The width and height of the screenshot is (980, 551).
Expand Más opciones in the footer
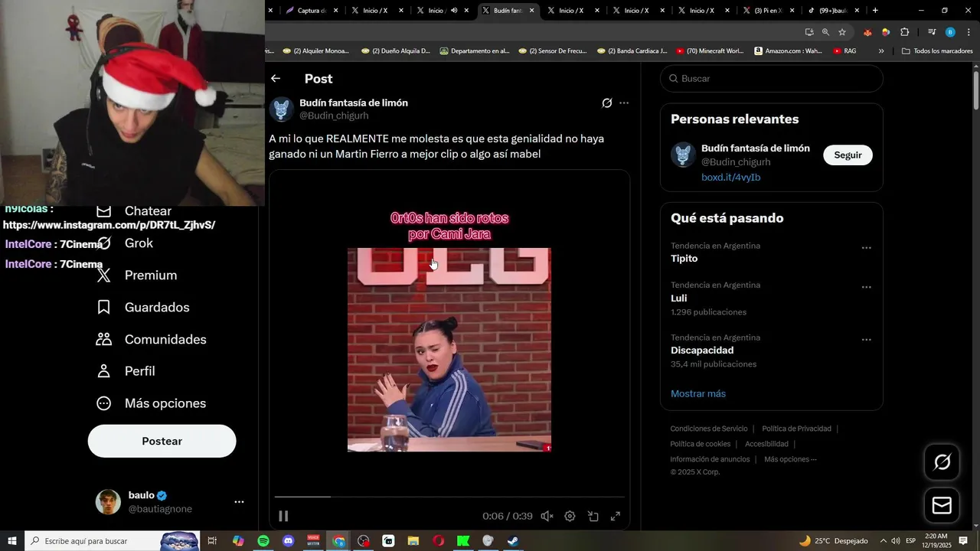(790, 459)
